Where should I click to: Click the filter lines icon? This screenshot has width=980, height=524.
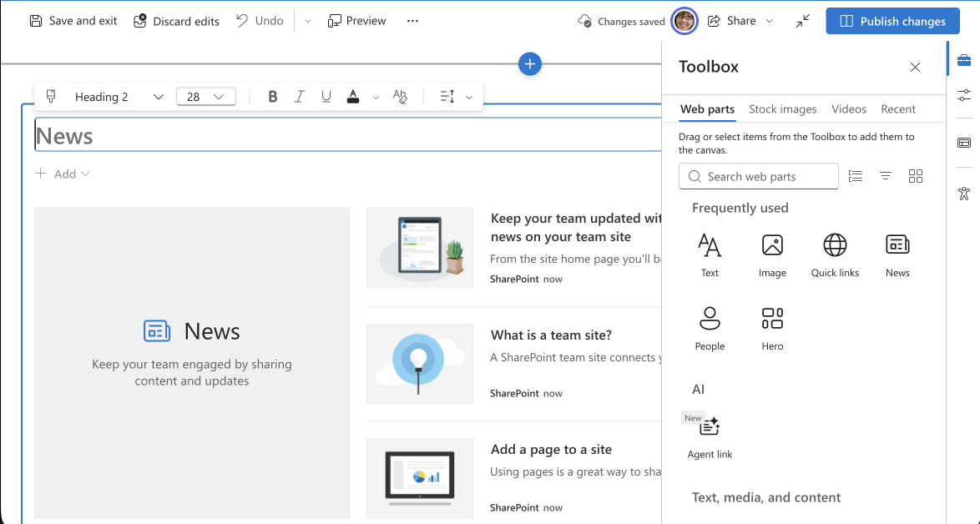(886, 176)
